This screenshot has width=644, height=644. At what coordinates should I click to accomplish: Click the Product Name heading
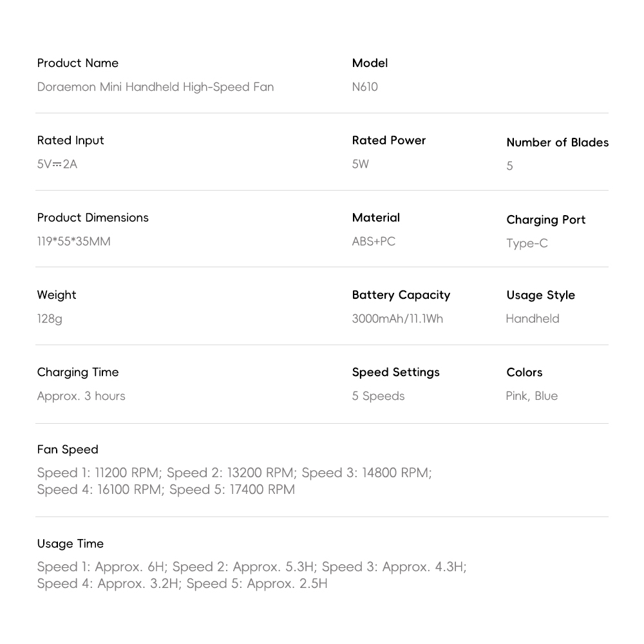click(78, 63)
